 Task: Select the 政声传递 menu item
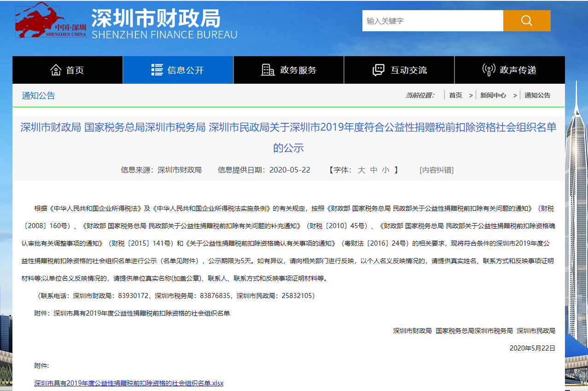pos(518,70)
